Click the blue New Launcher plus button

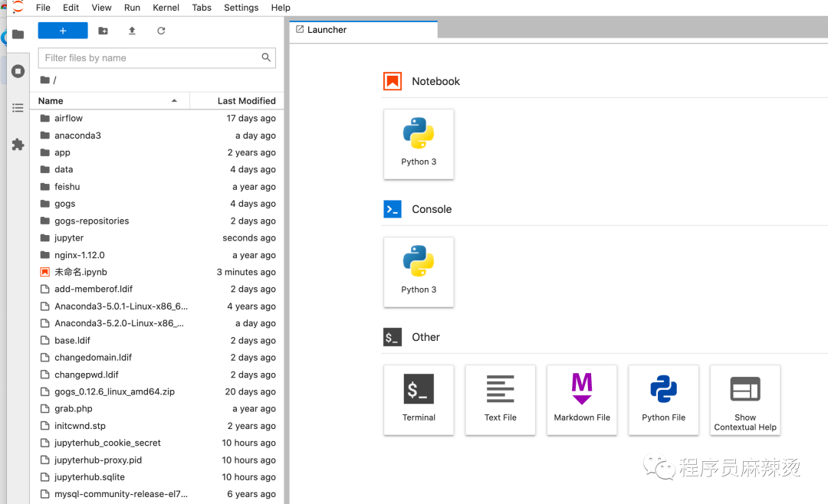(x=63, y=31)
